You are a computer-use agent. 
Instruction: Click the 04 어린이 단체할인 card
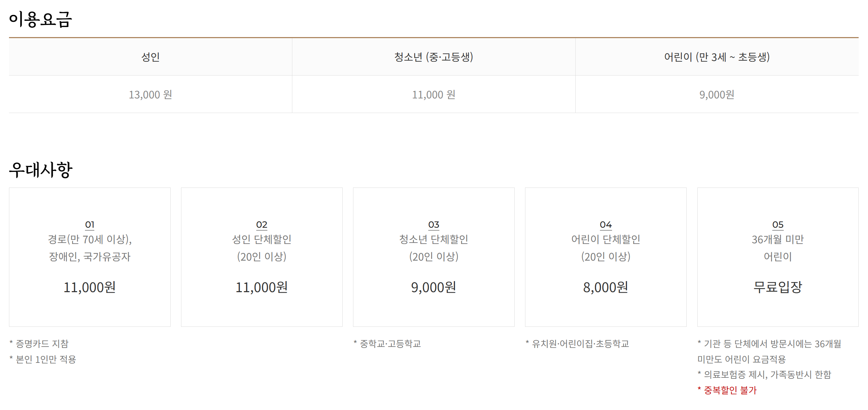[x=605, y=257]
